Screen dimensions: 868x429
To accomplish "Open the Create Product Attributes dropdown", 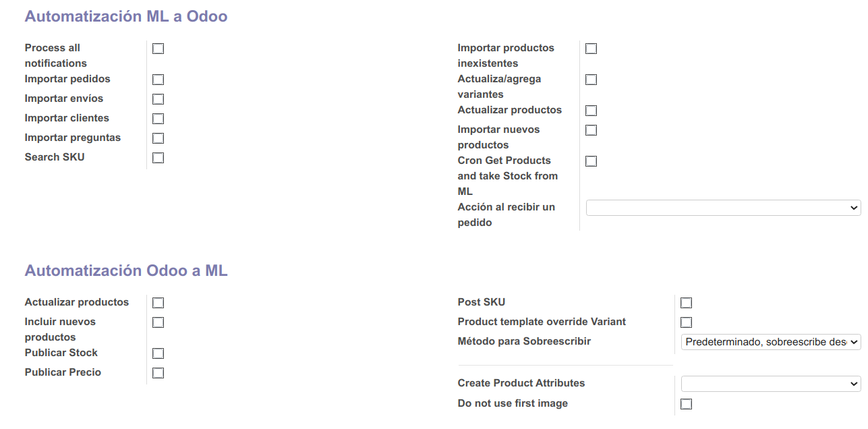I will click(771, 384).
